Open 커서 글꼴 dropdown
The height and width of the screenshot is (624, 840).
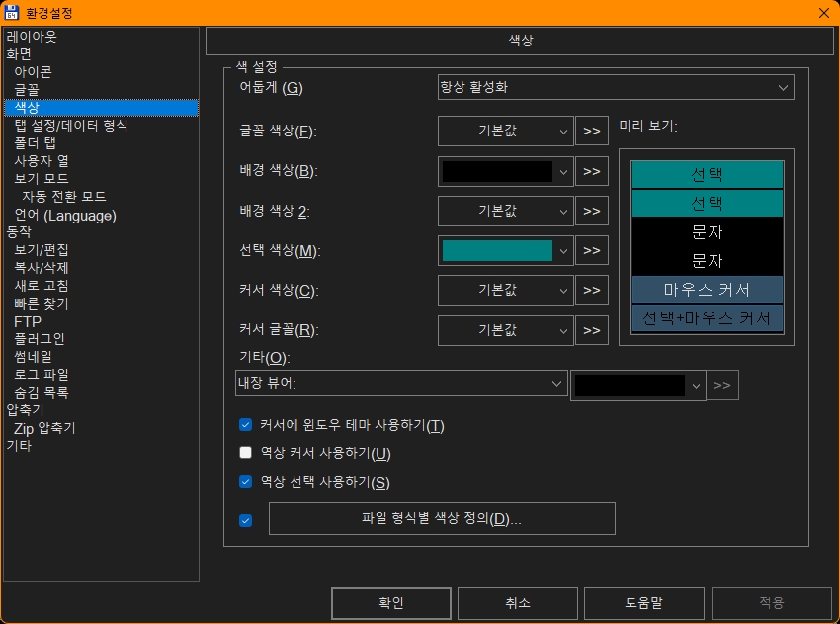click(x=505, y=330)
